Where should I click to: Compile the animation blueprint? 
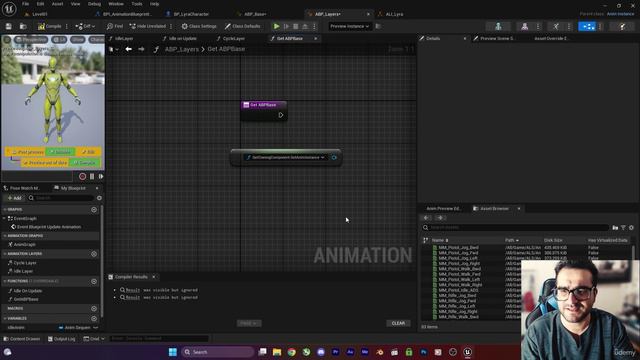point(49,26)
